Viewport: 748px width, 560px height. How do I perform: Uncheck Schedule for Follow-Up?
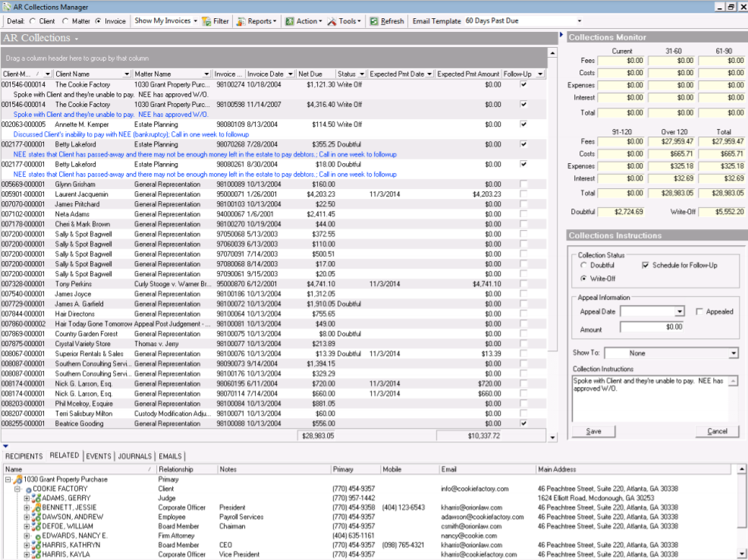(x=646, y=265)
